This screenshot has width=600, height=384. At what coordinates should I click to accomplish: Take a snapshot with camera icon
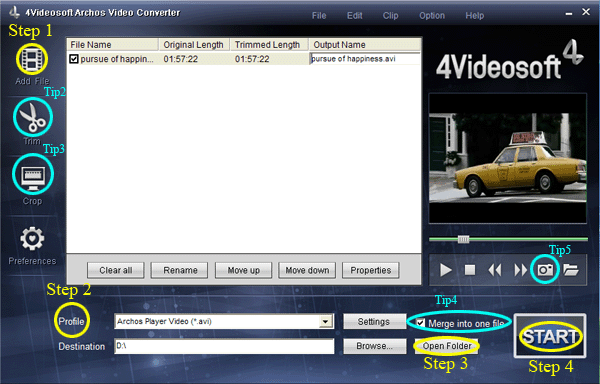point(545,270)
